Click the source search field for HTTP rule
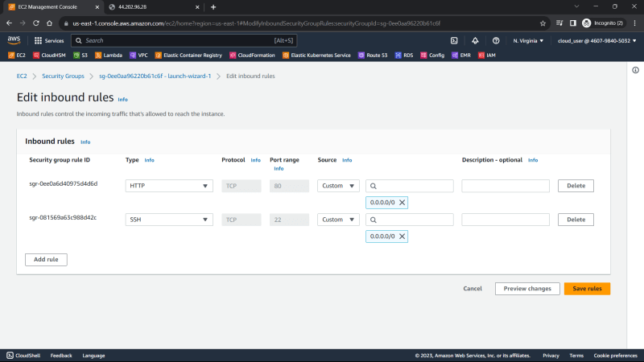The width and height of the screenshot is (644, 362). click(410, 186)
